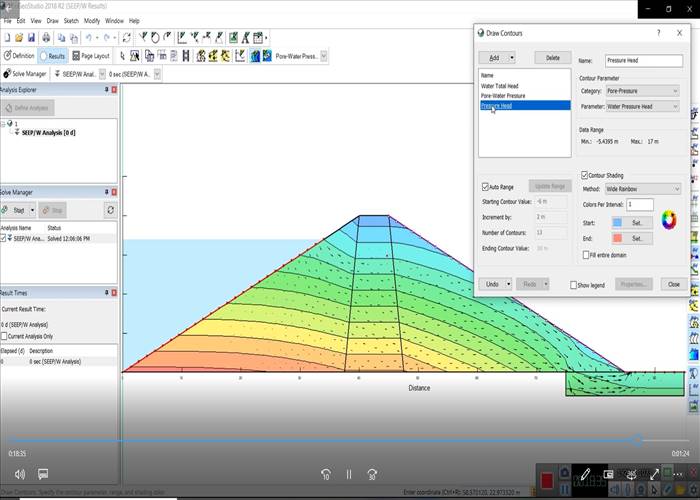Enable the Show legend checkbox
Viewport: 700px width, 500px height.
point(574,285)
